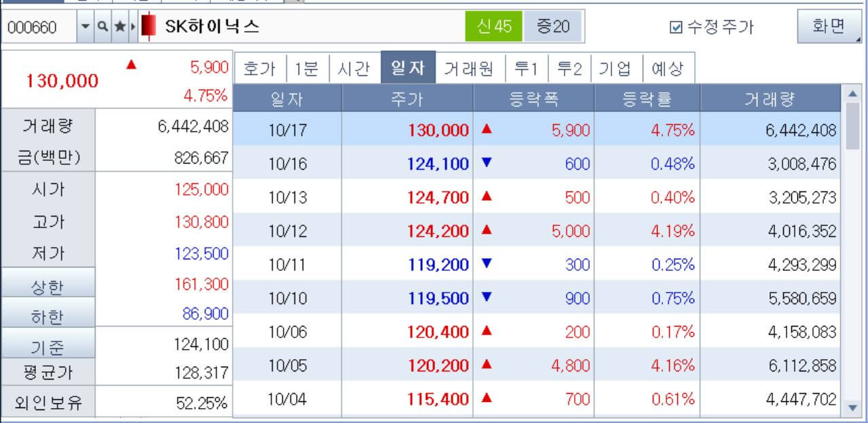This screenshot has height=423, width=868.
Task: Click the green 신45 badge
Action: 494,27
